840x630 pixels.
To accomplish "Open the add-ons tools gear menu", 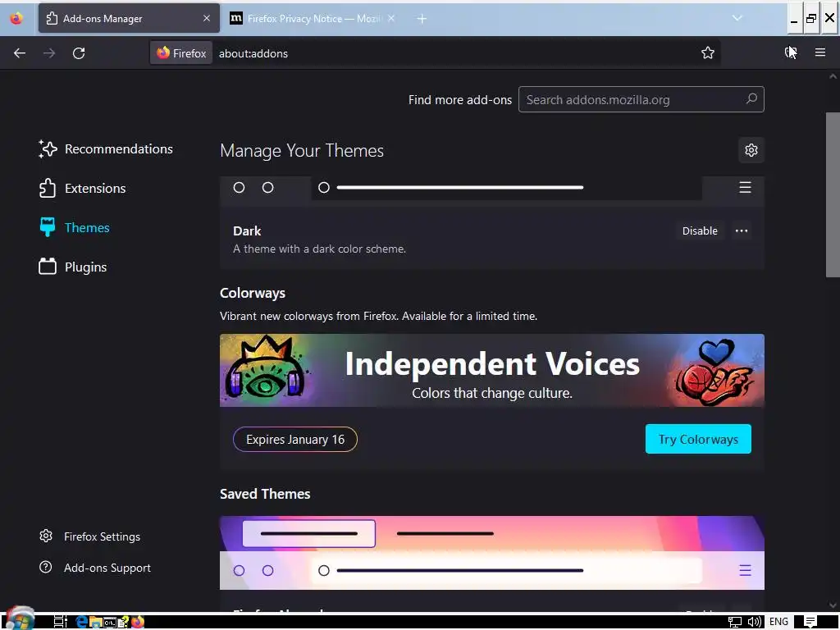I will coord(751,150).
